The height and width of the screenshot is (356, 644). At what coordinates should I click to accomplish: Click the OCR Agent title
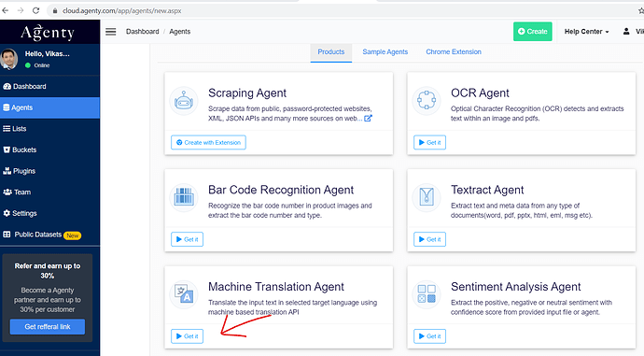[480, 93]
